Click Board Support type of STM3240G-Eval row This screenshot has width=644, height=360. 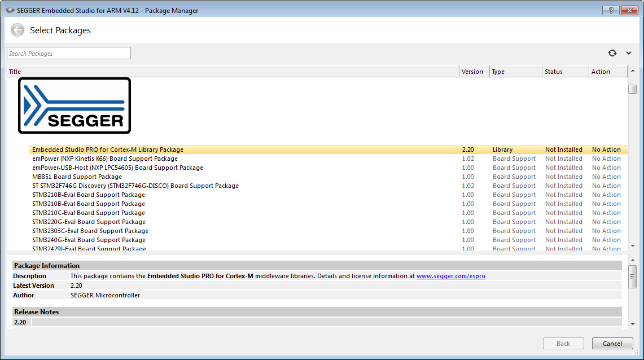(x=514, y=240)
